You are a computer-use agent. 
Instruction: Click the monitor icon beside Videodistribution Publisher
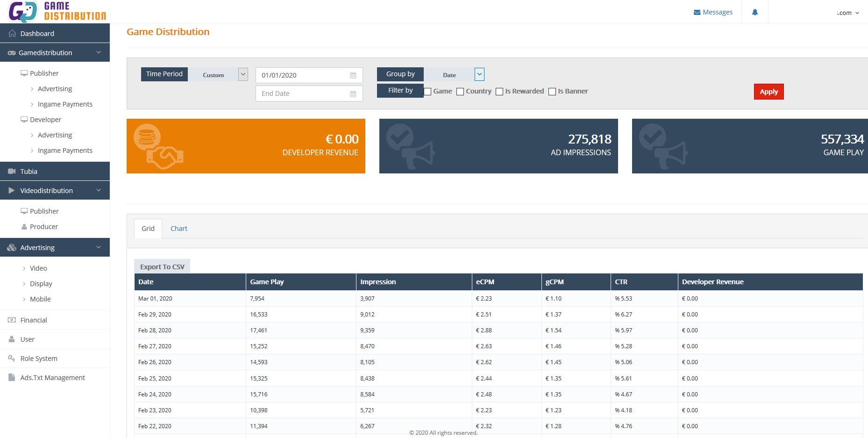[24, 211]
